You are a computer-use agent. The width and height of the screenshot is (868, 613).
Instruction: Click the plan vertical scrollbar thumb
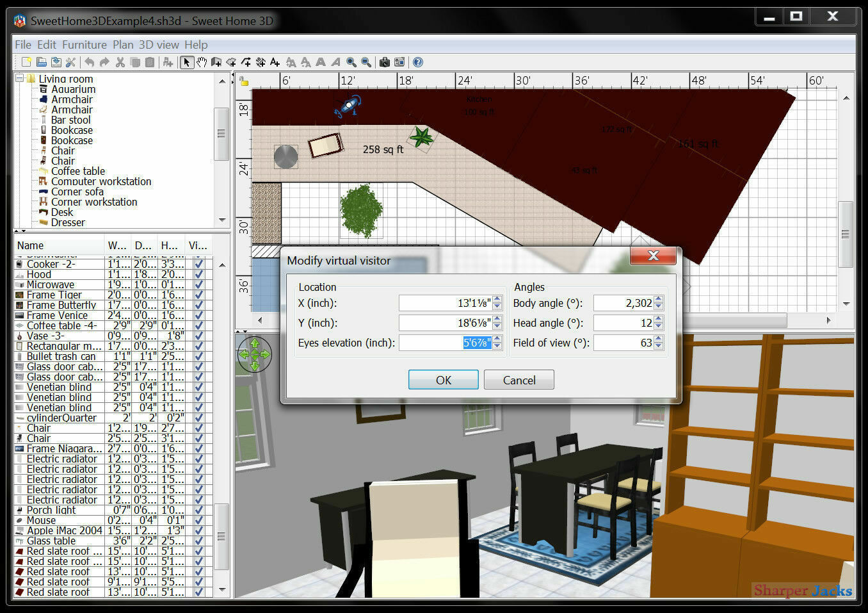(x=846, y=234)
